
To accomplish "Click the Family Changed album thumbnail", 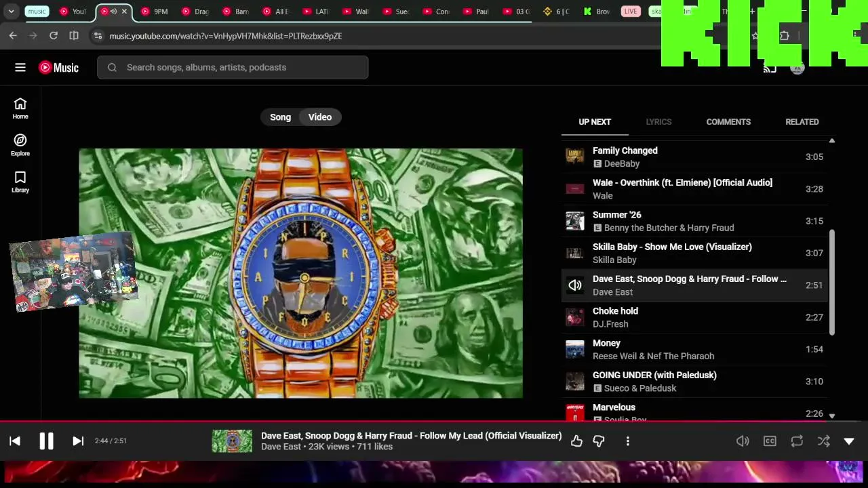I will click(575, 157).
